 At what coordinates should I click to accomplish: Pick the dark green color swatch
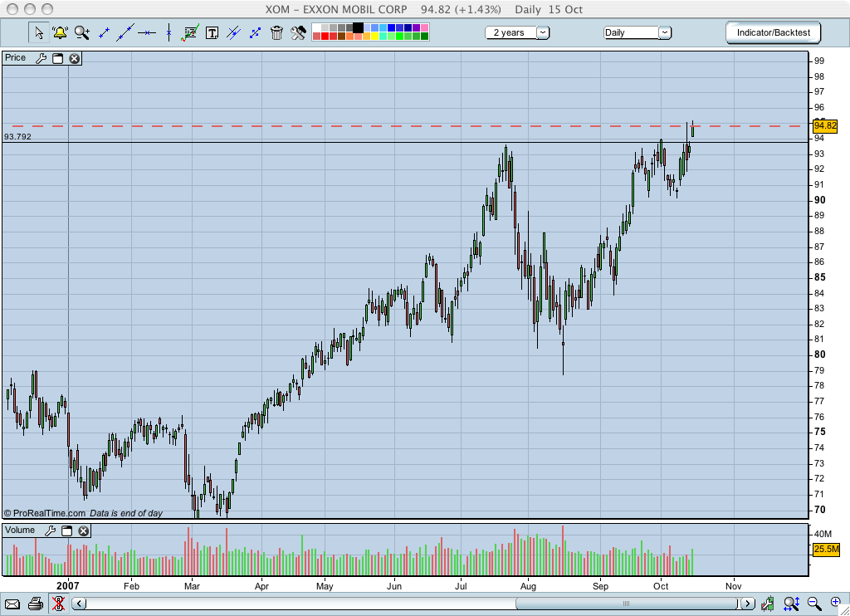[x=424, y=36]
